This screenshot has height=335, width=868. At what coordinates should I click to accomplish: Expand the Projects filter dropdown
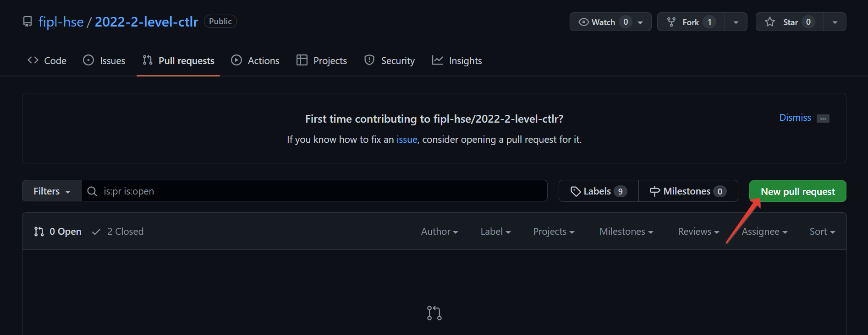[554, 232]
